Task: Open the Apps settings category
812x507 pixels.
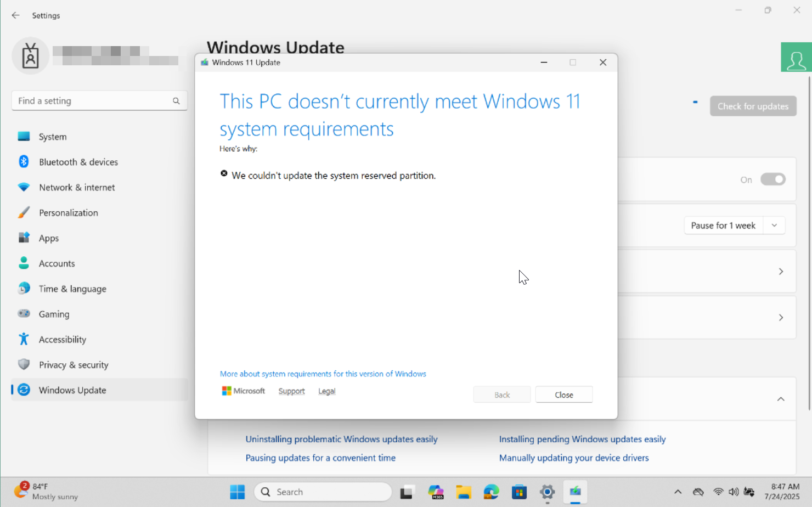Action: (99, 238)
